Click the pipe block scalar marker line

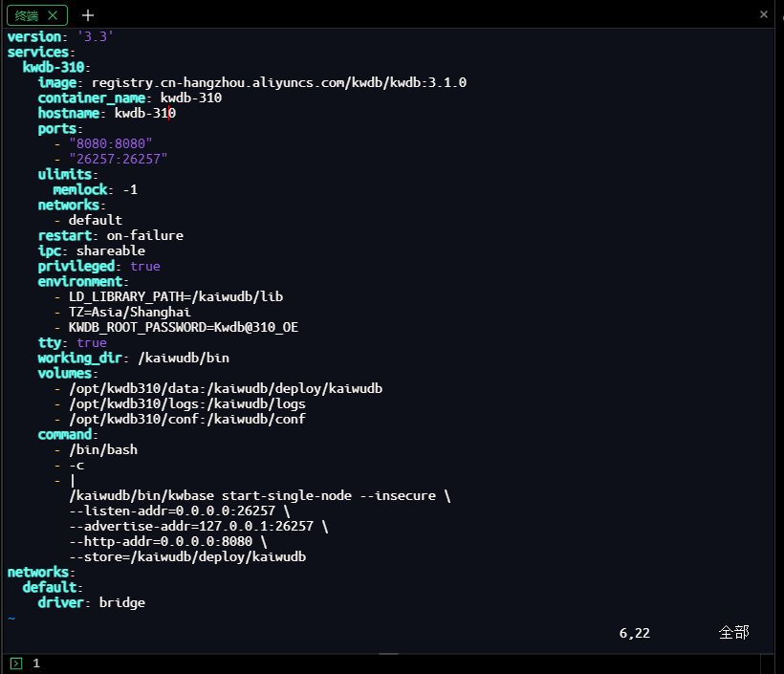tap(73, 481)
